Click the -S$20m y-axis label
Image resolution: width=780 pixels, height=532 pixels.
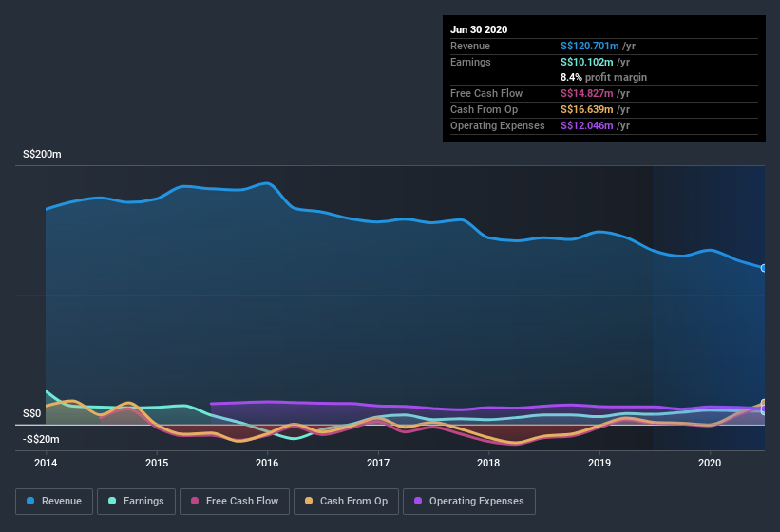pyautogui.click(x=41, y=439)
